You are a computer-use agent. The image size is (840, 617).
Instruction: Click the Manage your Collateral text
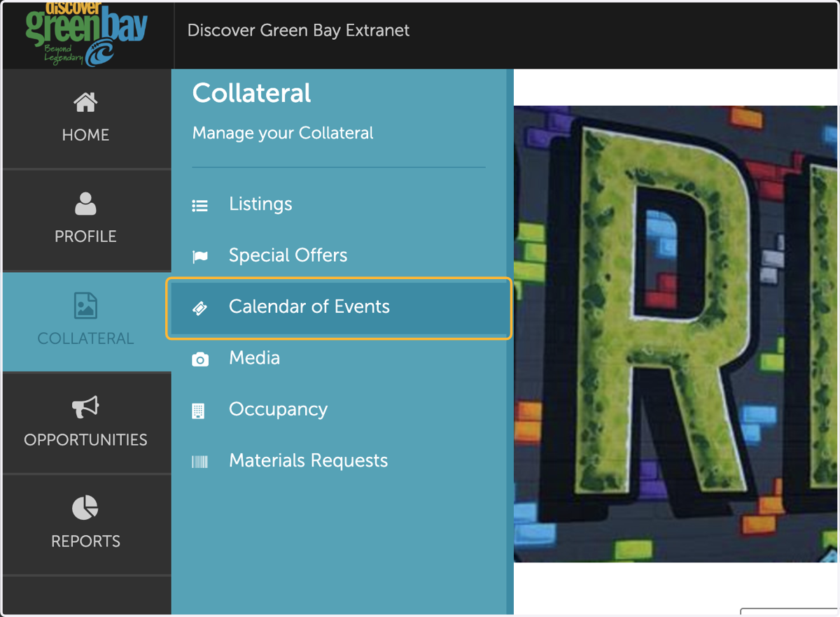pyautogui.click(x=283, y=133)
